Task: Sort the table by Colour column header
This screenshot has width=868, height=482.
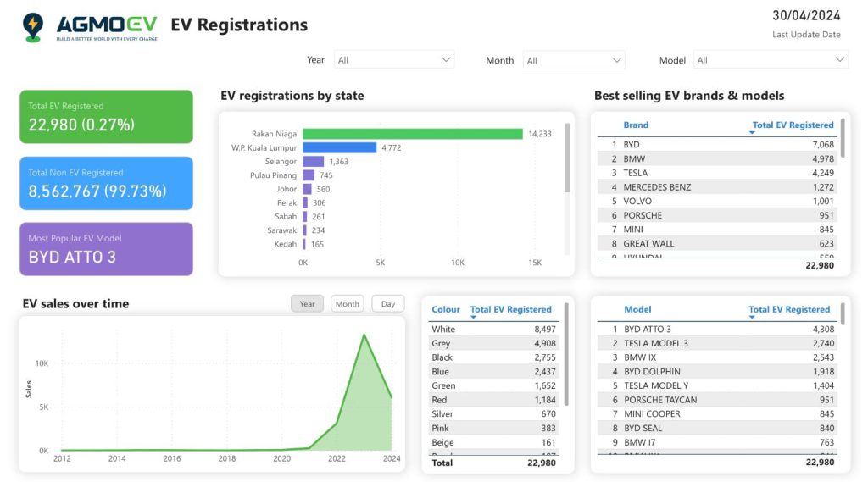Action: coord(446,309)
